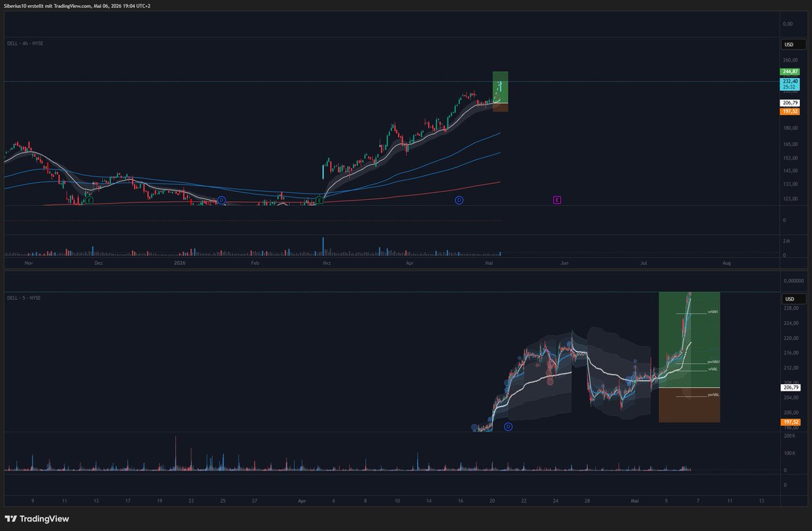Viewport: 812px width, 531px height.
Task: Click the 143,00 price axis value
Action: pyautogui.click(x=790, y=171)
